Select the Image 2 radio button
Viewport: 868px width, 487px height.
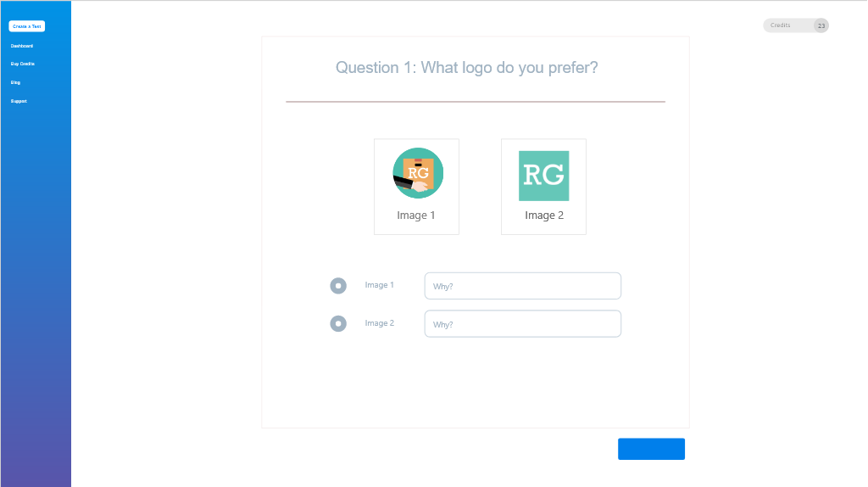click(338, 323)
